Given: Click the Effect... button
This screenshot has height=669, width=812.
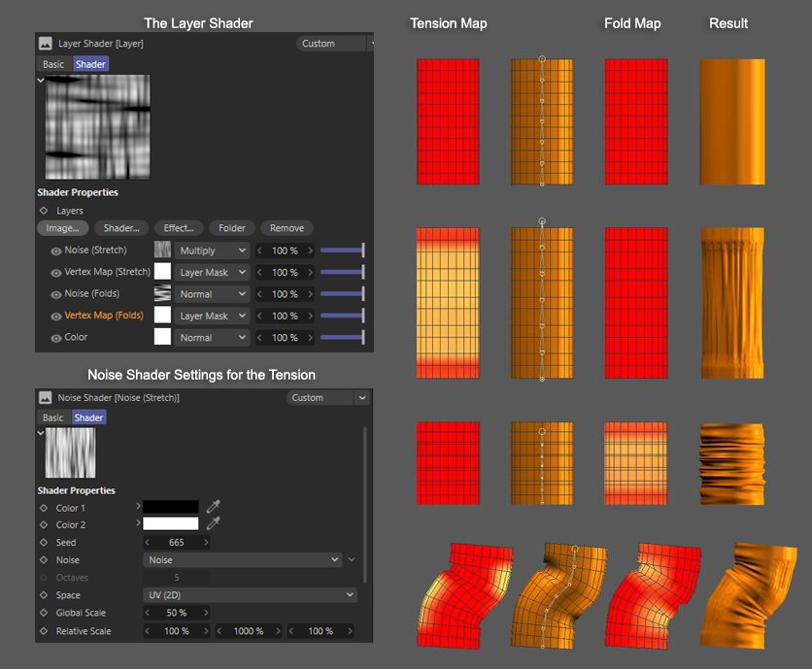Looking at the screenshot, I should point(178,228).
